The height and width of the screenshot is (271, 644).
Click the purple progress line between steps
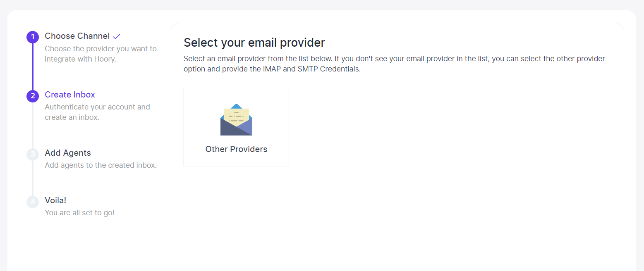pos(33,67)
